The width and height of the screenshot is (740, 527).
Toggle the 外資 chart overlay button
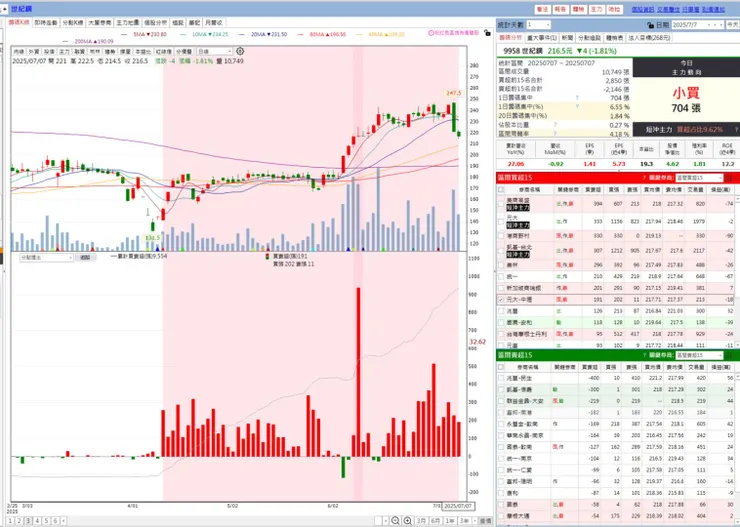(34, 51)
